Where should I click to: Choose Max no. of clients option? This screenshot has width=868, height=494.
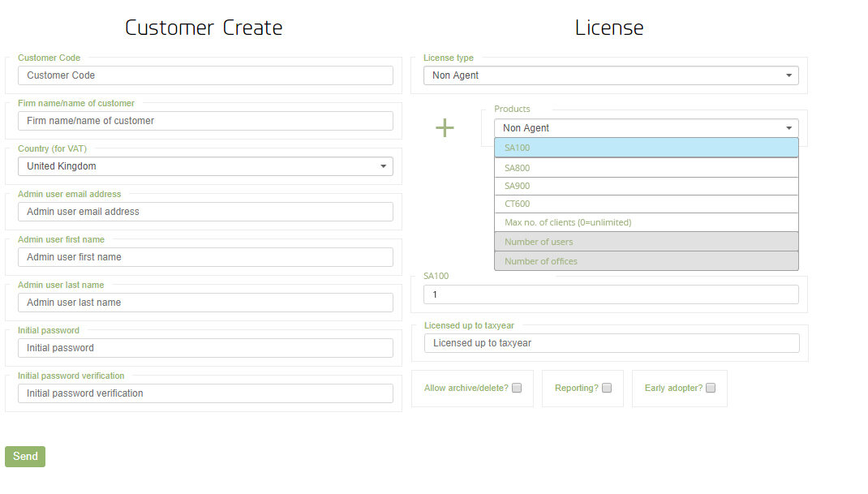[646, 222]
